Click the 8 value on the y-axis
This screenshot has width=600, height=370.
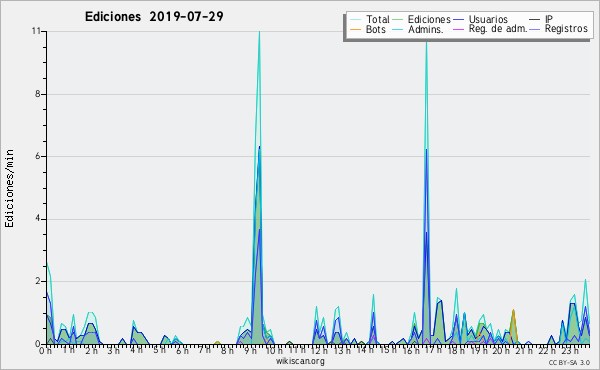pos(38,94)
